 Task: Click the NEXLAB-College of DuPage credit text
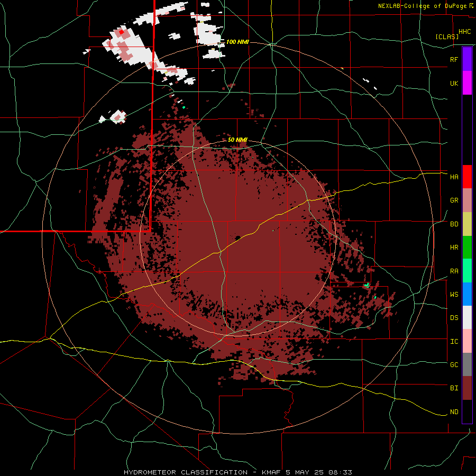[x=424, y=6]
